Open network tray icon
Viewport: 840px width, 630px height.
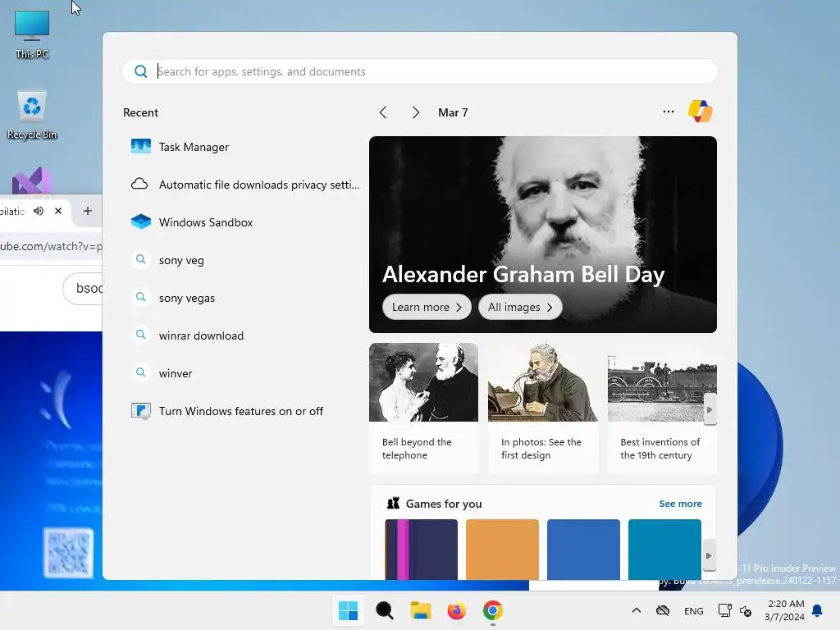point(724,610)
